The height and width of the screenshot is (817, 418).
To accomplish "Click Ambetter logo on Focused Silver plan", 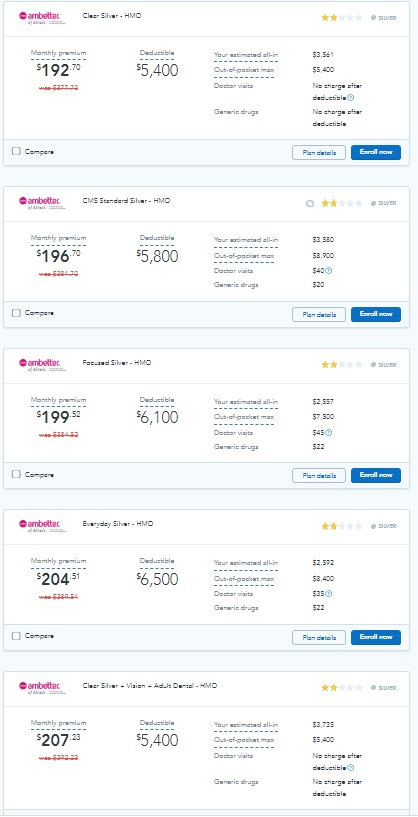I will point(42,364).
